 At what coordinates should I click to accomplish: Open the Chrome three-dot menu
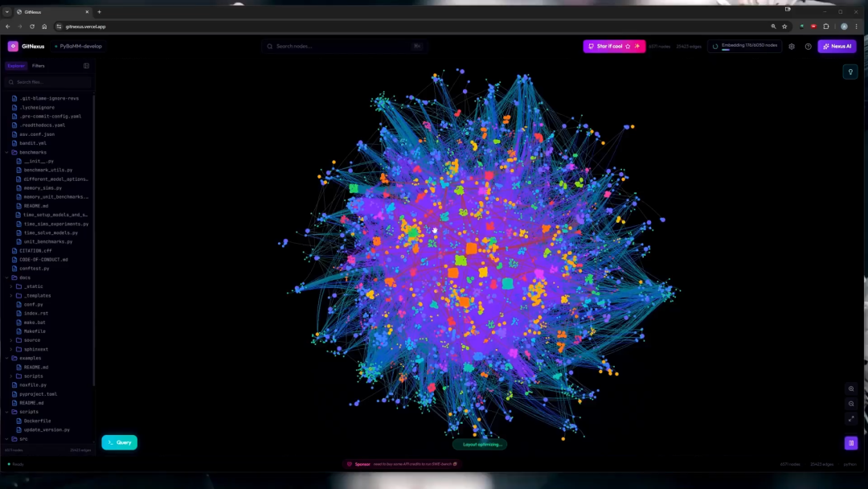[857, 27]
